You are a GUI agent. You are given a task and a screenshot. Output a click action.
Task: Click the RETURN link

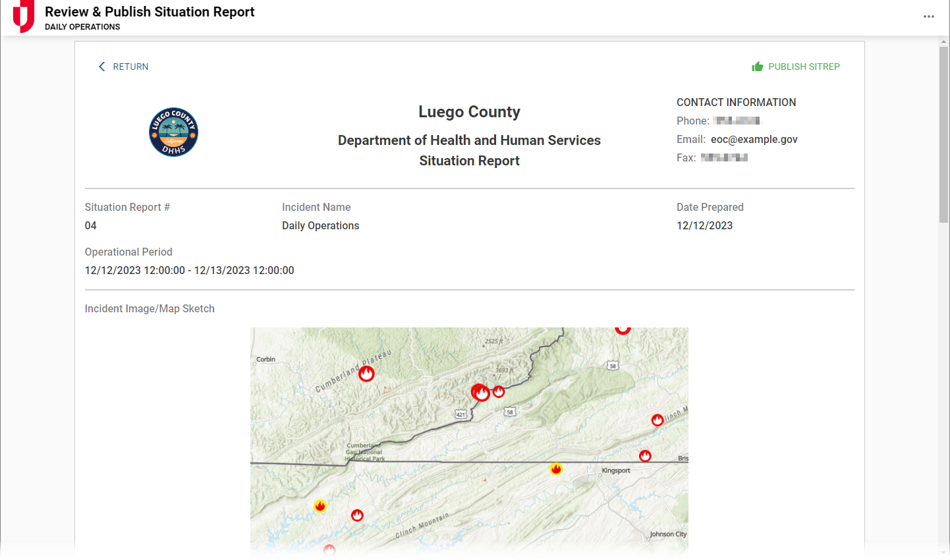pyautogui.click(x=130, y=67)
